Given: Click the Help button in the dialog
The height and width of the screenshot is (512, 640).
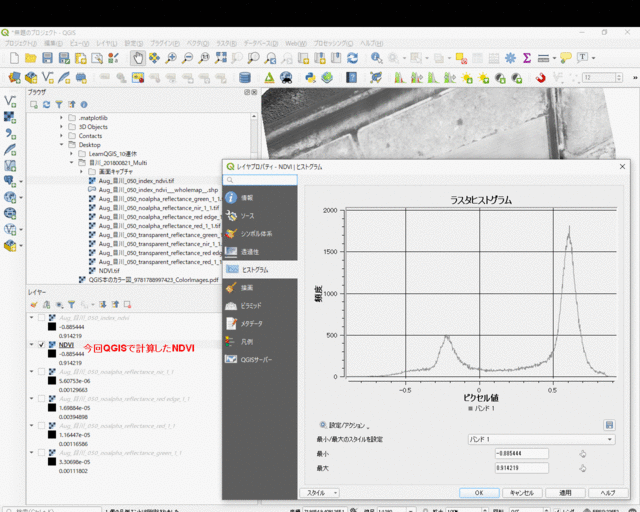Looking at the screenshot, I should click(x=608, y=493).
